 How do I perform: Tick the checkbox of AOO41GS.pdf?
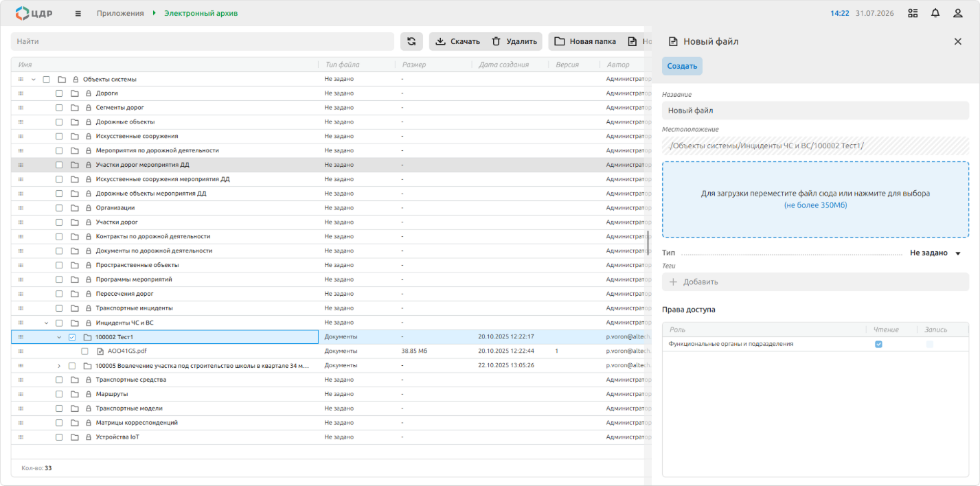85,351
